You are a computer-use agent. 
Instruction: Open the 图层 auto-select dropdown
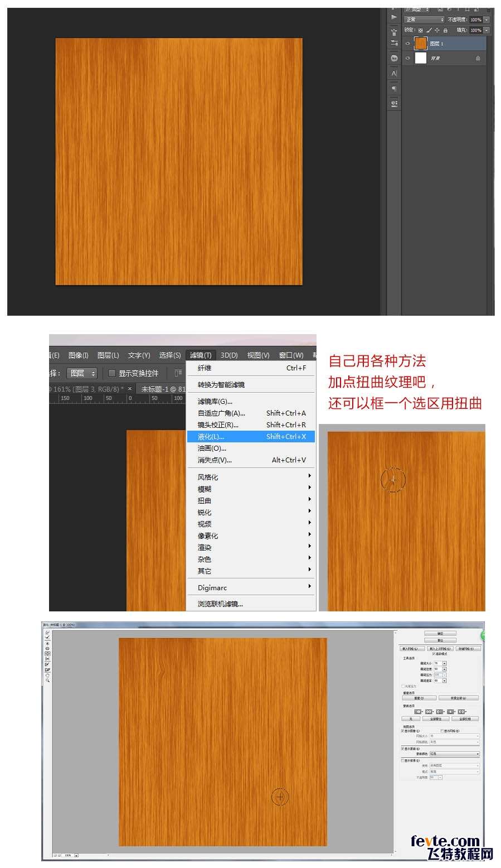(82, 373)
